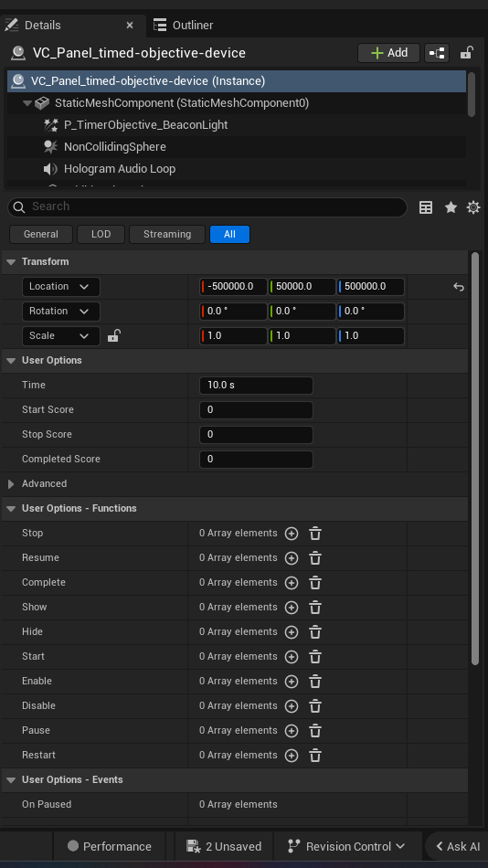Click the Scale Z value field
488x868 pixels.
371,336
